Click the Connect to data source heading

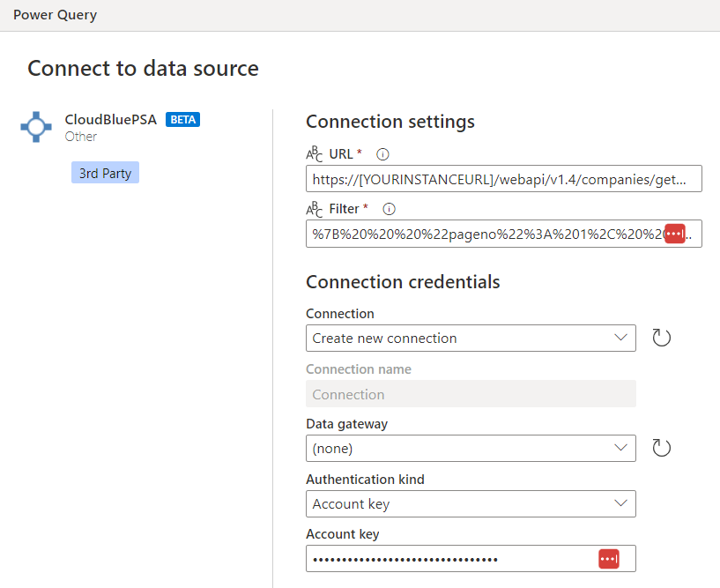click(142, 68)
